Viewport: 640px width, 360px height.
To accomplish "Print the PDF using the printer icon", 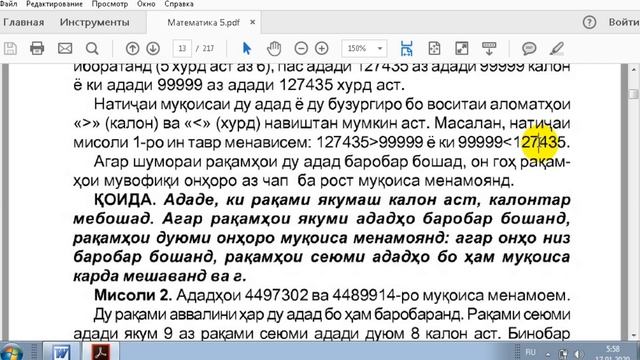I will (37, 49).
